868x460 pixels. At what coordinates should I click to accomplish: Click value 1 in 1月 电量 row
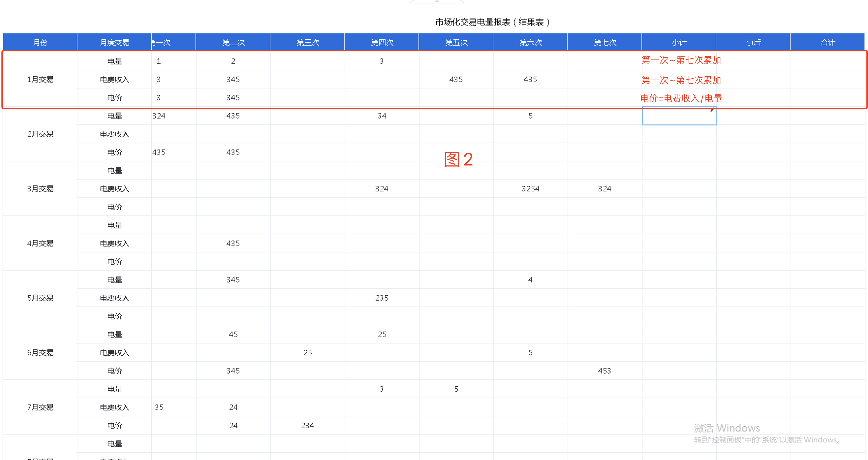point(158,61)
